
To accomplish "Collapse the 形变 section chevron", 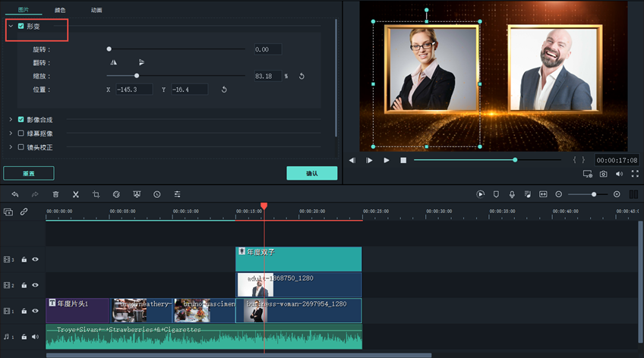I will click(11, 27).
